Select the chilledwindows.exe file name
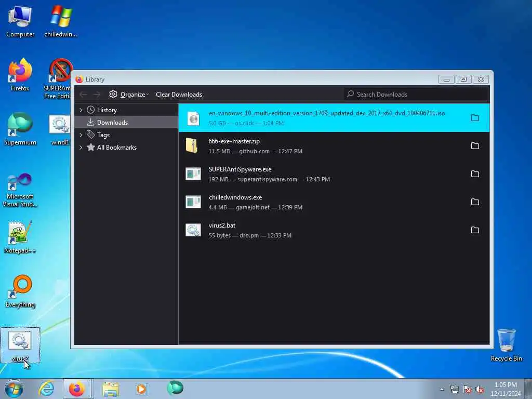This screenshot has height=399, width=532. pos(235,197)
